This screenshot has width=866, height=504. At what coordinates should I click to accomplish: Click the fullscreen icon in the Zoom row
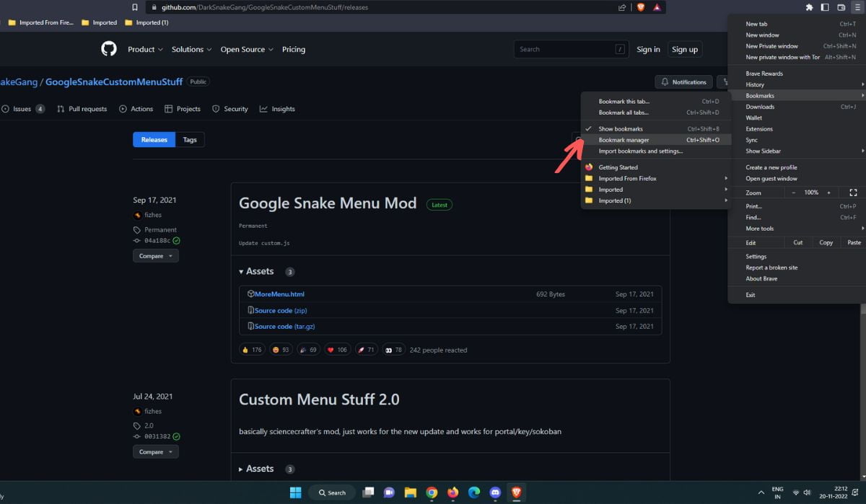coord(852,193)
